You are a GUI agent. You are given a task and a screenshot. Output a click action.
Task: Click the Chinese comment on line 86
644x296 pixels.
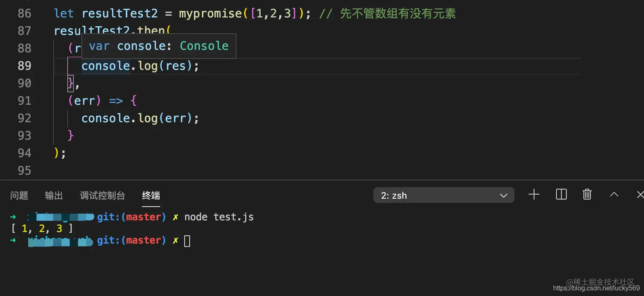pos(387,14)
